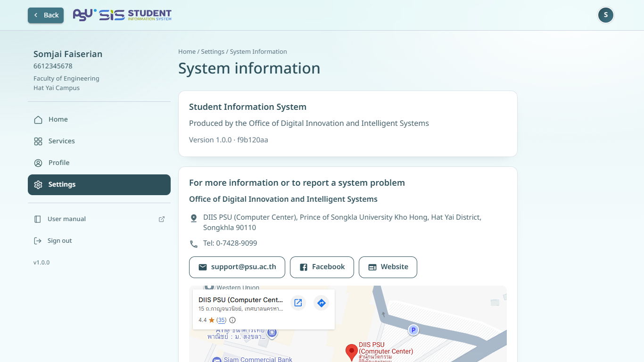Open the Website button

pos(388,267)
